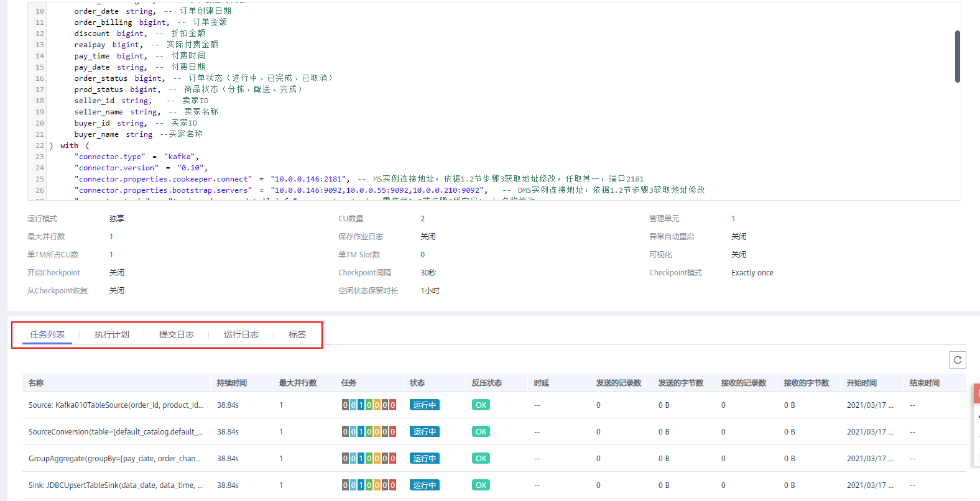Click the code editor vertical scrollbar
Image resolution: width=980 pixels, height=501 pixels.
coord(958,57)
